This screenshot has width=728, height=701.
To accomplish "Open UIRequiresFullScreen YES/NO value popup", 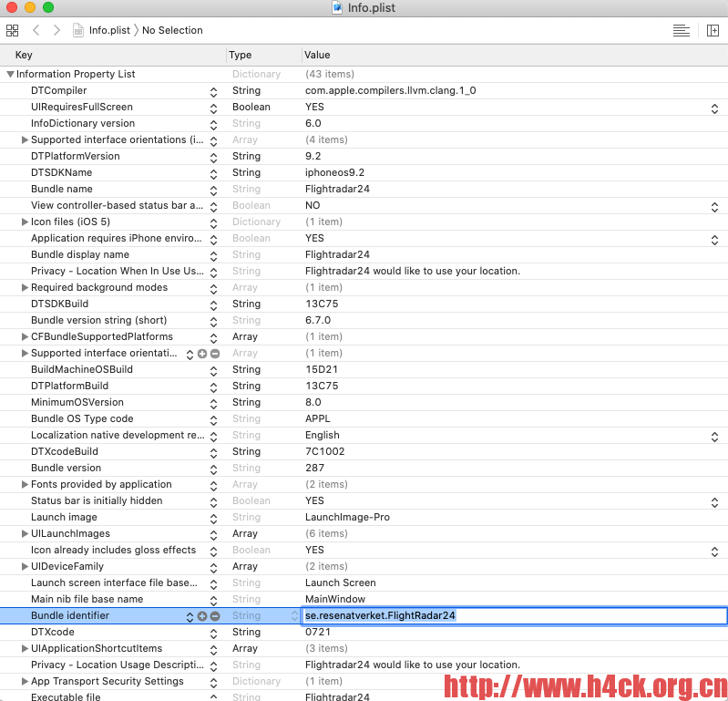I will (x=714, y=108).
